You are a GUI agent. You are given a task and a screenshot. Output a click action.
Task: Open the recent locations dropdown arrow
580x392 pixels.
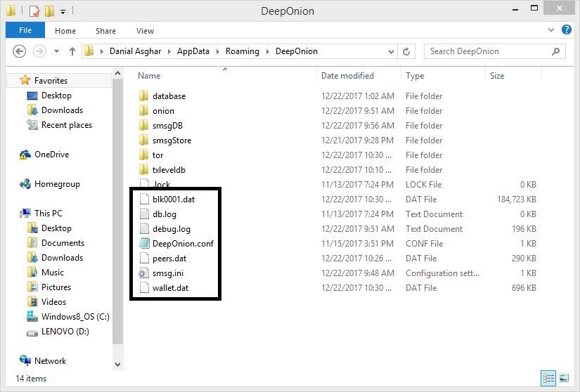57,51
